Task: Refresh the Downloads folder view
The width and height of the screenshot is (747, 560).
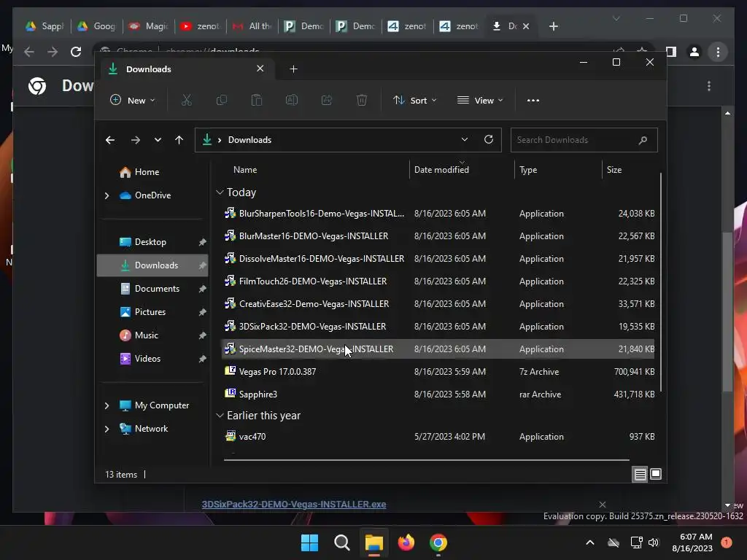Action: (x=488, y=139)
